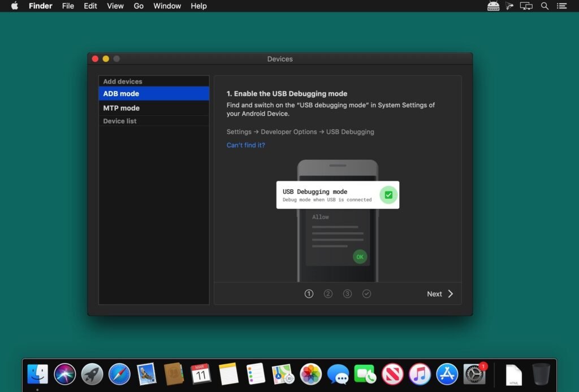The width and height of the screenshot is (579, 392).
Task: Open Notification Center list icon
Action: [561, 6]
